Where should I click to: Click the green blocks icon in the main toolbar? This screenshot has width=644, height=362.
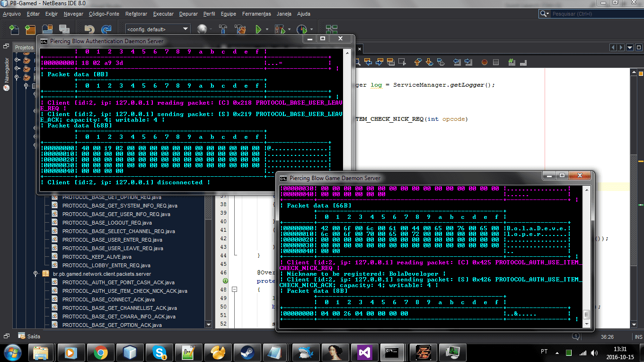coord(332,29)
